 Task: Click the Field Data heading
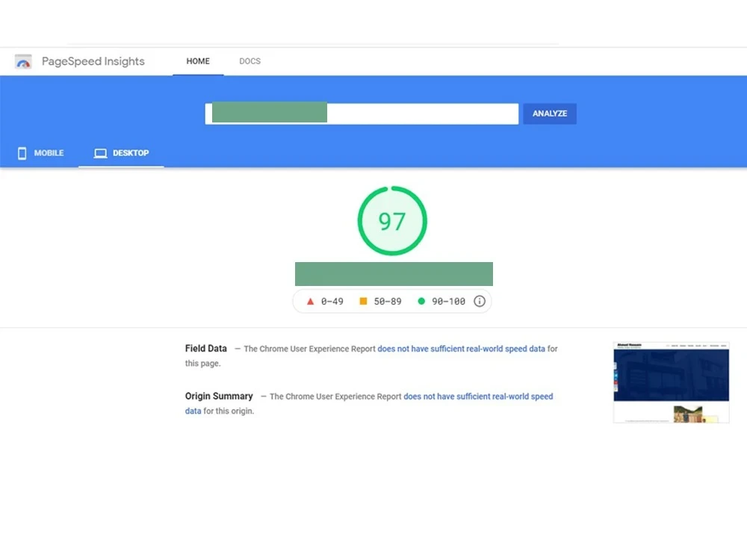pyautogui.click(x=206, y=349)
